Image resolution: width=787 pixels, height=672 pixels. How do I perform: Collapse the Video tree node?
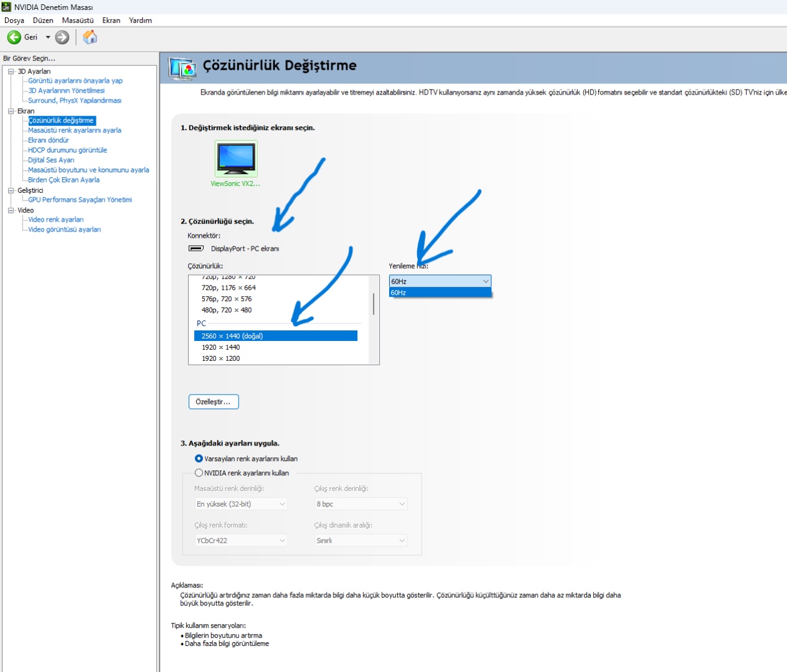point(11,210)
